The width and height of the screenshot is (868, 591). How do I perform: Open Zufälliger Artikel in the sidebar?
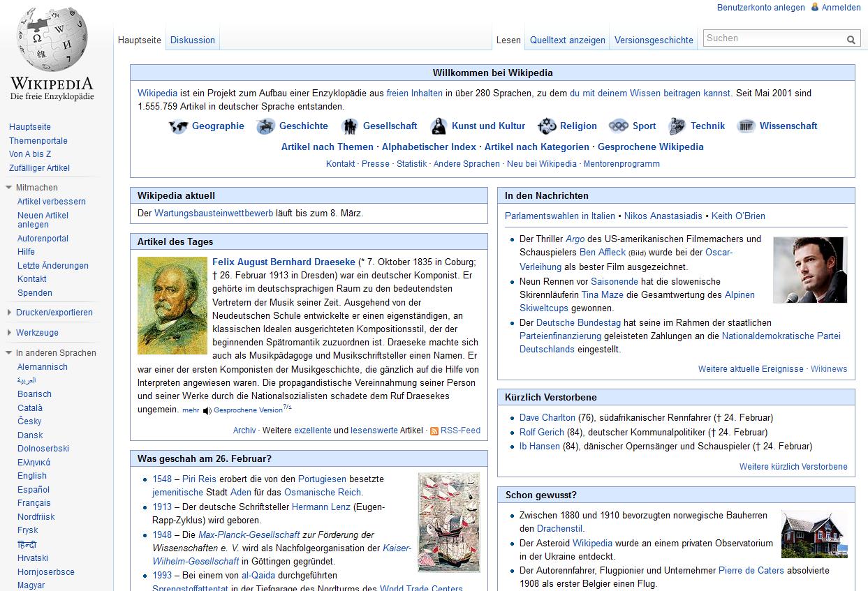(x=39, y=168)
